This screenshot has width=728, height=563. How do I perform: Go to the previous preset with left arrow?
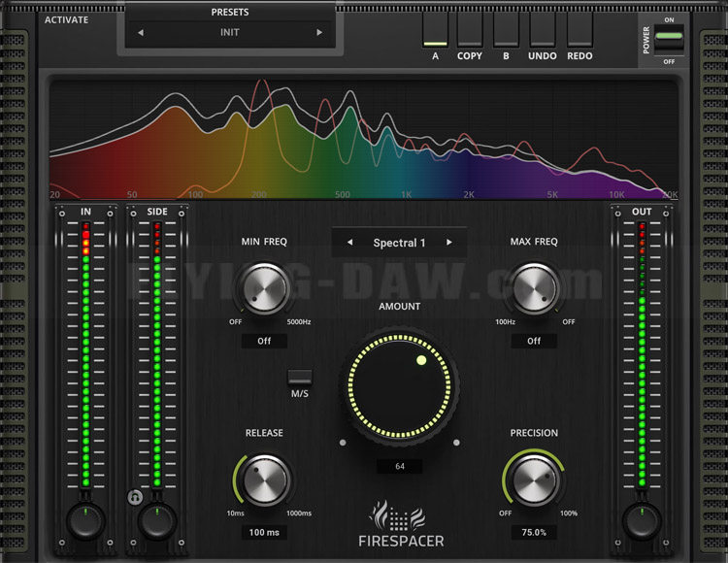[x=141, y=32]
